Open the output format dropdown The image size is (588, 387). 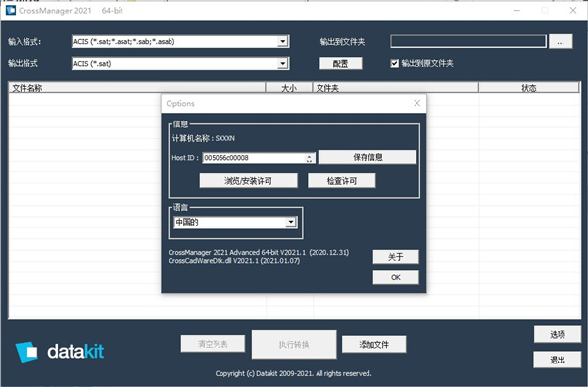[283, 63]
